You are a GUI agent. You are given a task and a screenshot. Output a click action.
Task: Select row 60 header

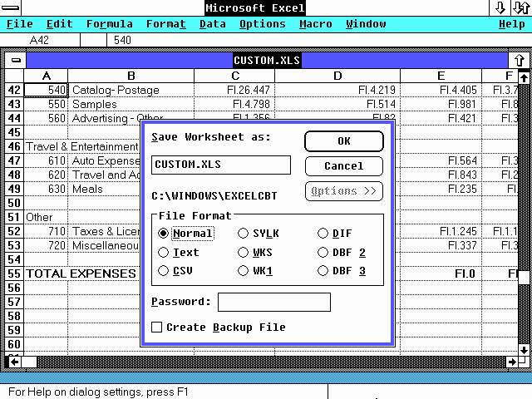(14, 344)
